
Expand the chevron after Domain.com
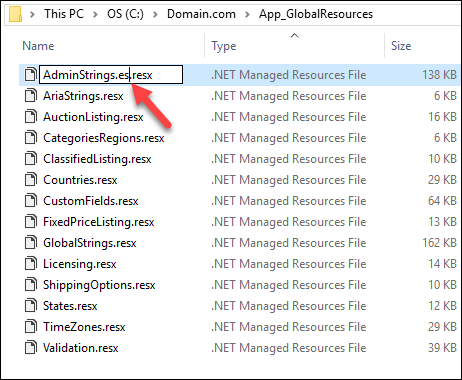[x=247, y=14]
